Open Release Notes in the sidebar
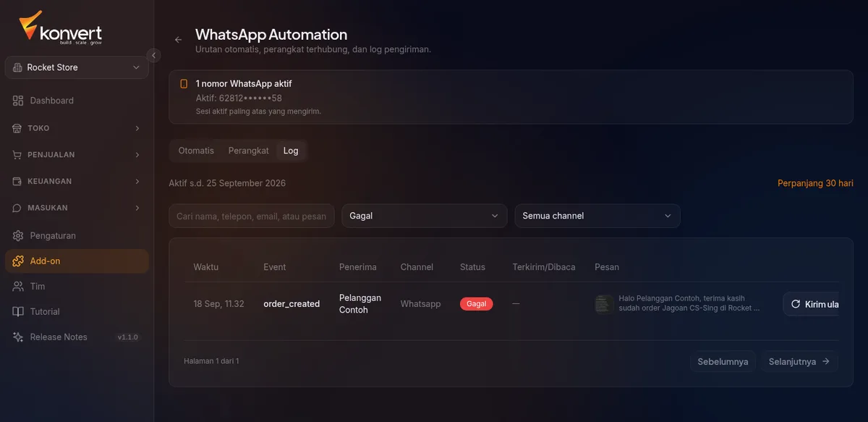This screenshot has height=422, width=868. click(x=77, y=337)
